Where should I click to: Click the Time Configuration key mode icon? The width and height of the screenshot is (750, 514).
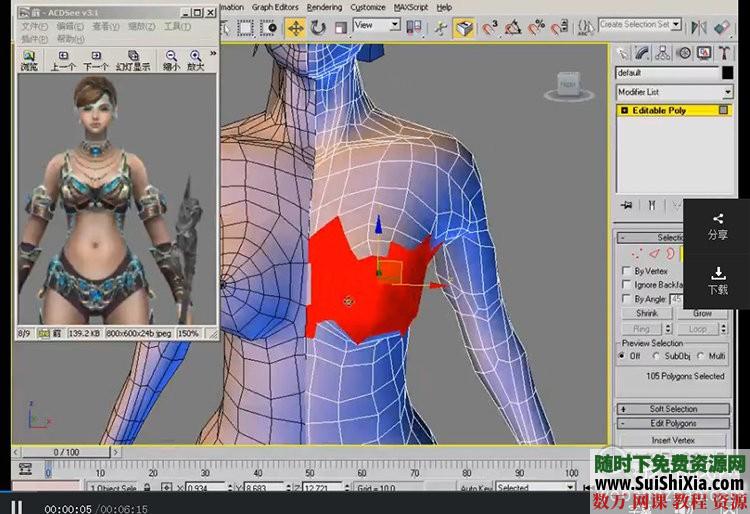click(x=25, y=469)
